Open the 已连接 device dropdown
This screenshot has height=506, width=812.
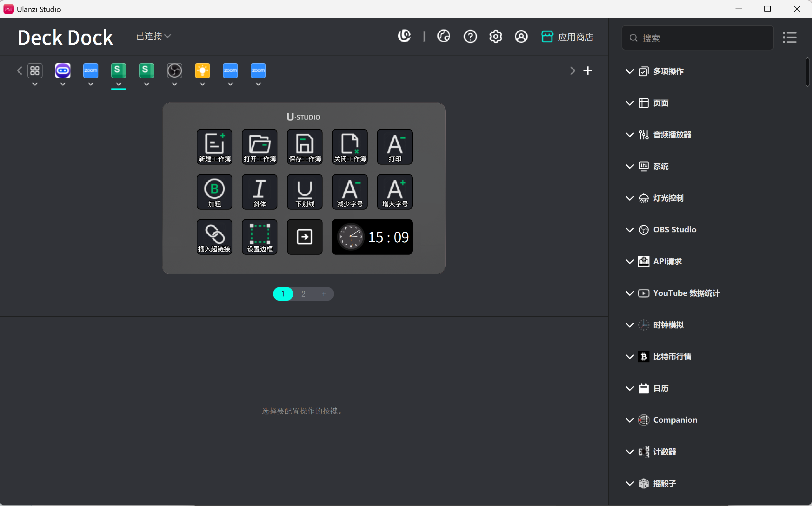click(153, 36)
